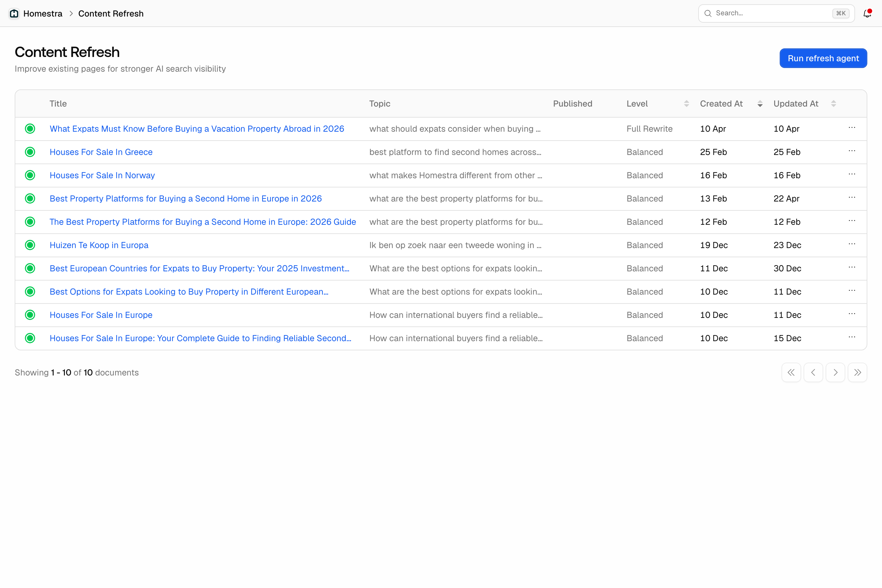Open Best Property Platforms for Buying a Second Home in Europe in 2026
The width and height of the screenshot is (882, 588).
point(186,198)
